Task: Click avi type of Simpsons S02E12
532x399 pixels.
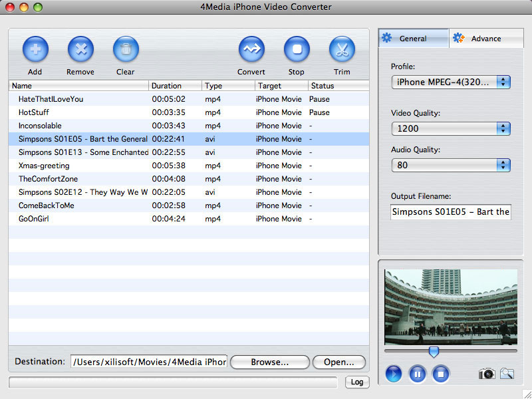Action: (x=210, y=192)
